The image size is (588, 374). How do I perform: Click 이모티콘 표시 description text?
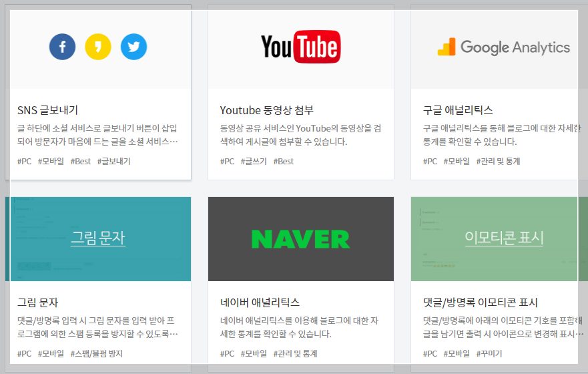(503, 327)
